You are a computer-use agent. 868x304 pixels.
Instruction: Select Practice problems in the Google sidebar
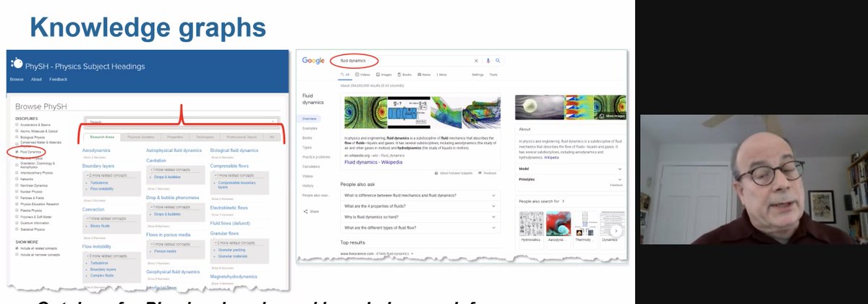[x=316, y=157]
